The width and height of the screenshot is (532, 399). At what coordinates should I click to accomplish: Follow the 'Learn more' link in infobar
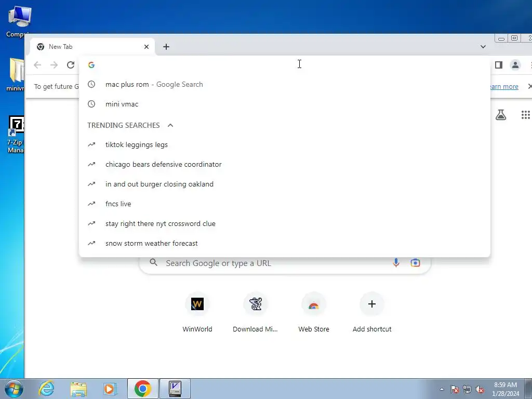(x=503, y=87)
